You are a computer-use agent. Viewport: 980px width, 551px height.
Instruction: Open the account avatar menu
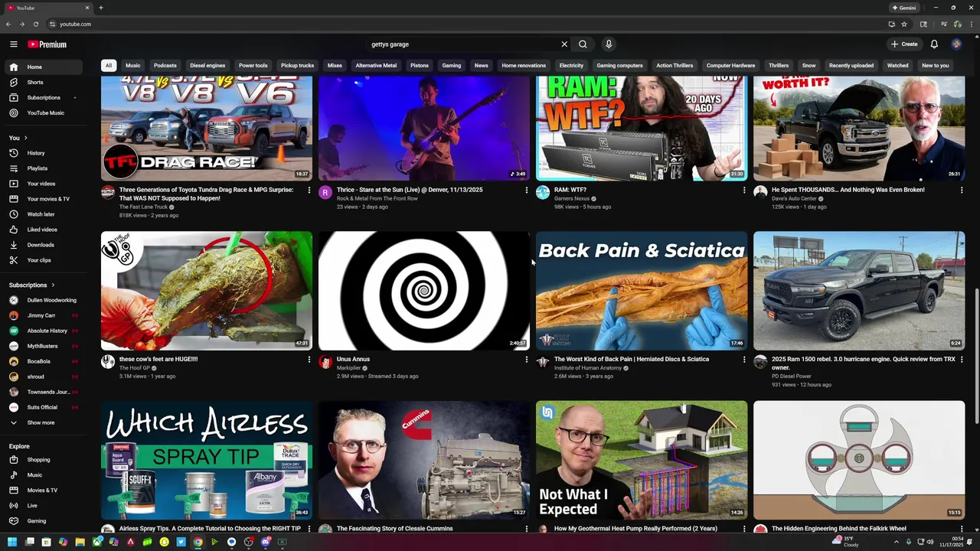pyautogui.click(x=956, y=44)
